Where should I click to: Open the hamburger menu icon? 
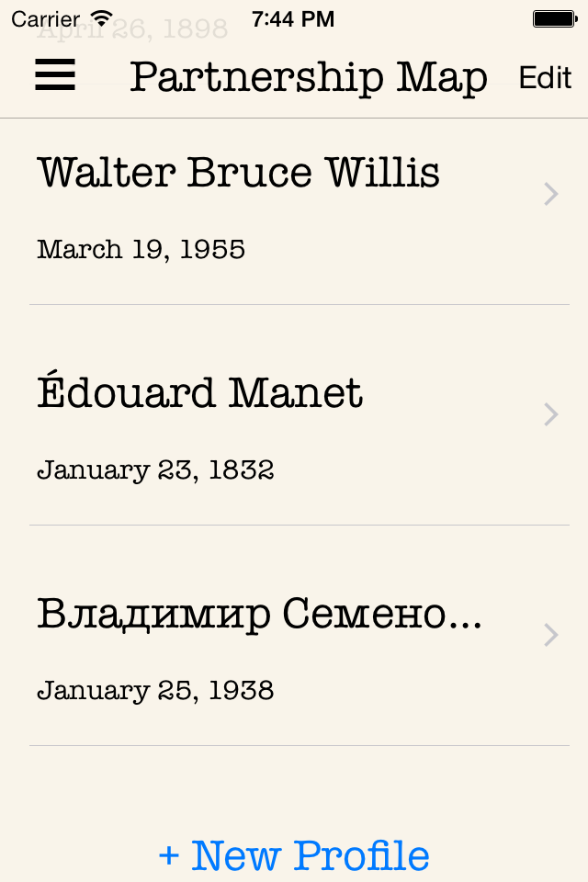pos(55,74)
